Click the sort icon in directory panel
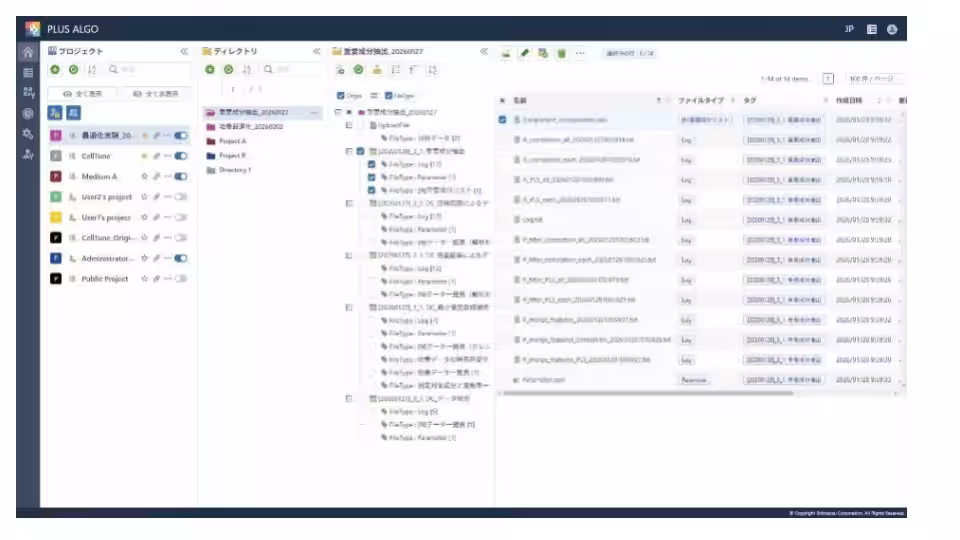 (247, 70)
